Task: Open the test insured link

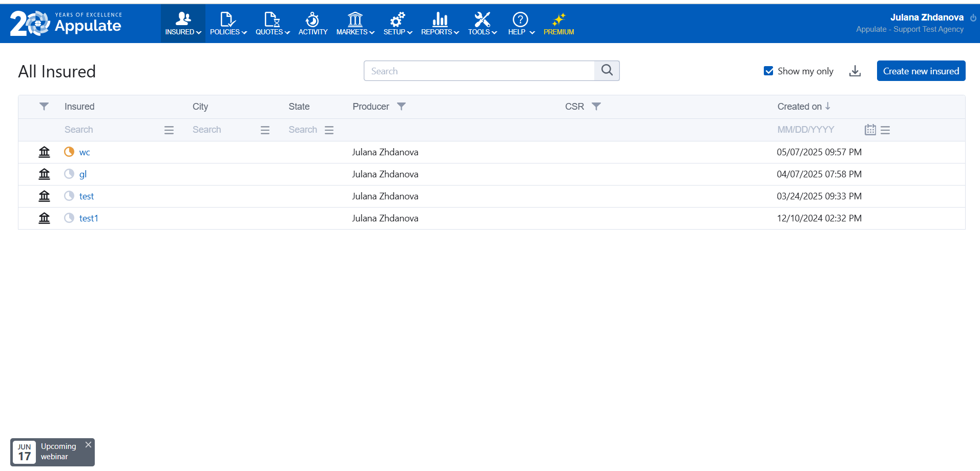Action: (x=87, y=196)
